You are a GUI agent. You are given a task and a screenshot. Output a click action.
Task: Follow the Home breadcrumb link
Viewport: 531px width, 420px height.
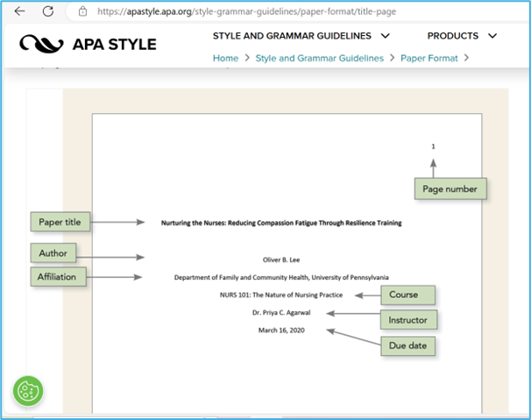coord(225,58)
